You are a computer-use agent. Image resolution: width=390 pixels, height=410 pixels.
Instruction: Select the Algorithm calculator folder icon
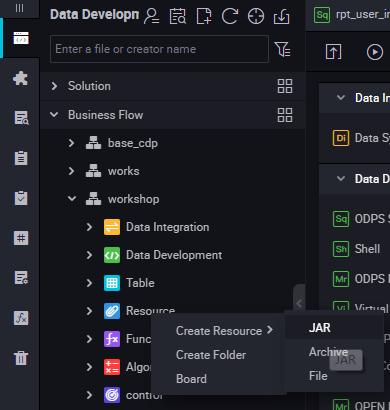click(112, 367)
